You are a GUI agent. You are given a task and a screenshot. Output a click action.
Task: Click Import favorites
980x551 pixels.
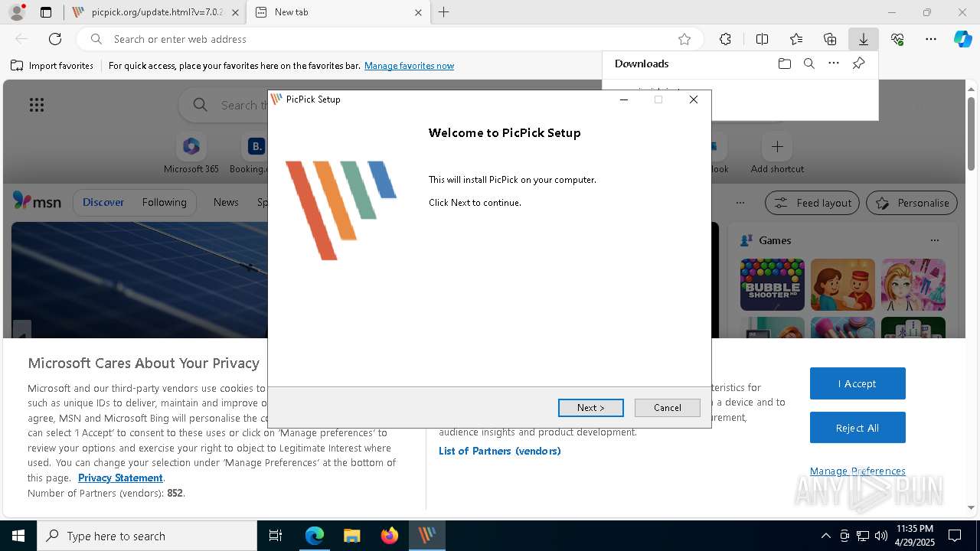click(52, 66)
